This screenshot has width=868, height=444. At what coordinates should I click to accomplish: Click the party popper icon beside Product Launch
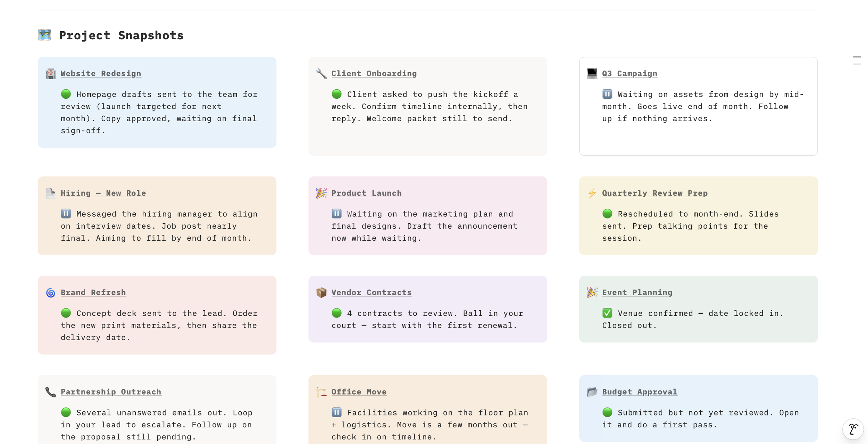click(322, 193)
